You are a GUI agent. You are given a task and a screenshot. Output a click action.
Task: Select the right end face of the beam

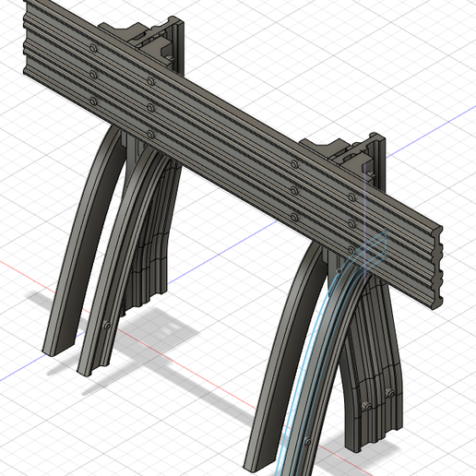coord(438,268)
